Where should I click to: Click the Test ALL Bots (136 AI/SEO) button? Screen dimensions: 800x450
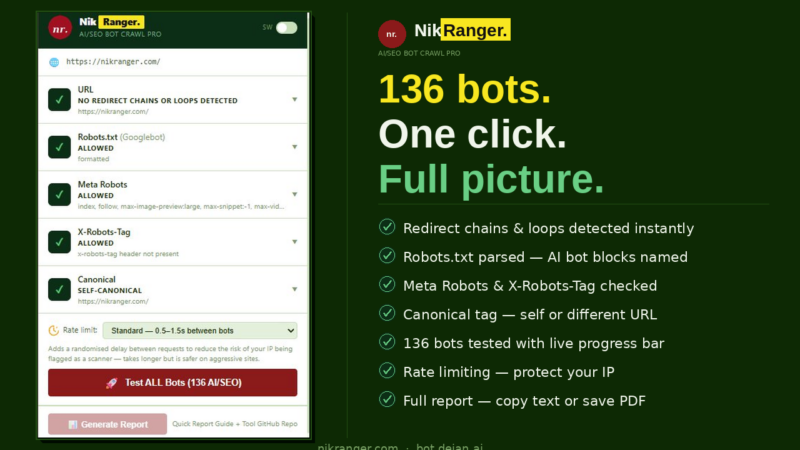(172, 383)
